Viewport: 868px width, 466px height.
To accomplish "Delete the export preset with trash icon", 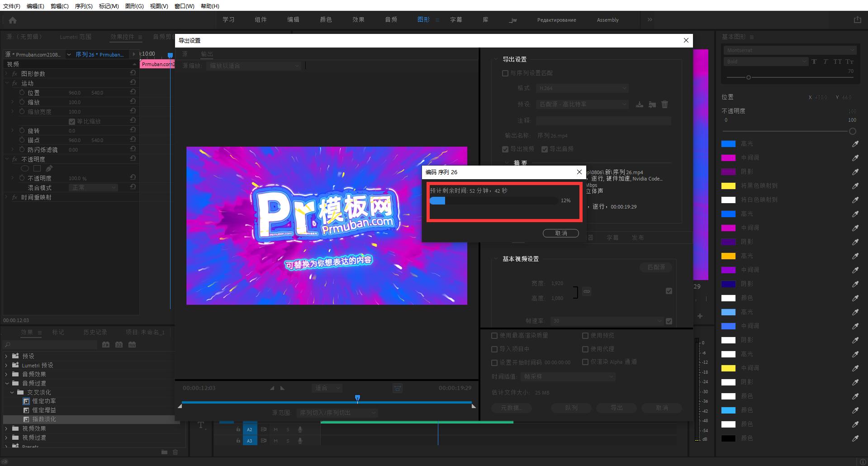I will (x=664, y=104).
